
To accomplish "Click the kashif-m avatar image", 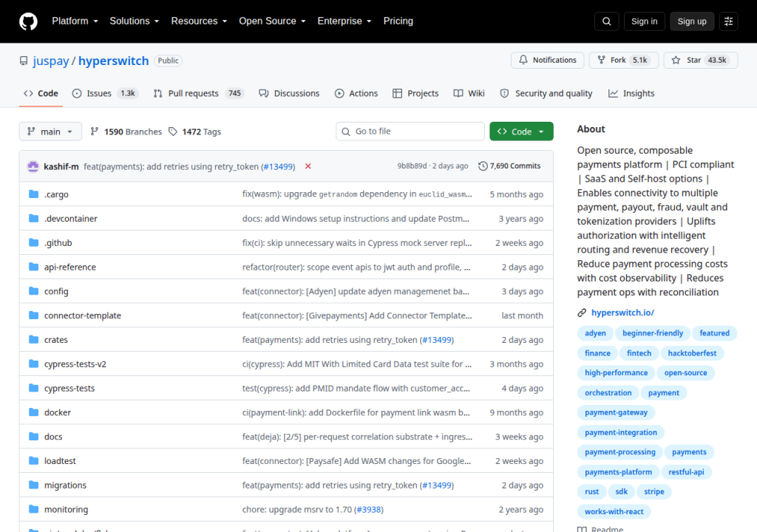I will pyautogui.click(x=33, y=166).
